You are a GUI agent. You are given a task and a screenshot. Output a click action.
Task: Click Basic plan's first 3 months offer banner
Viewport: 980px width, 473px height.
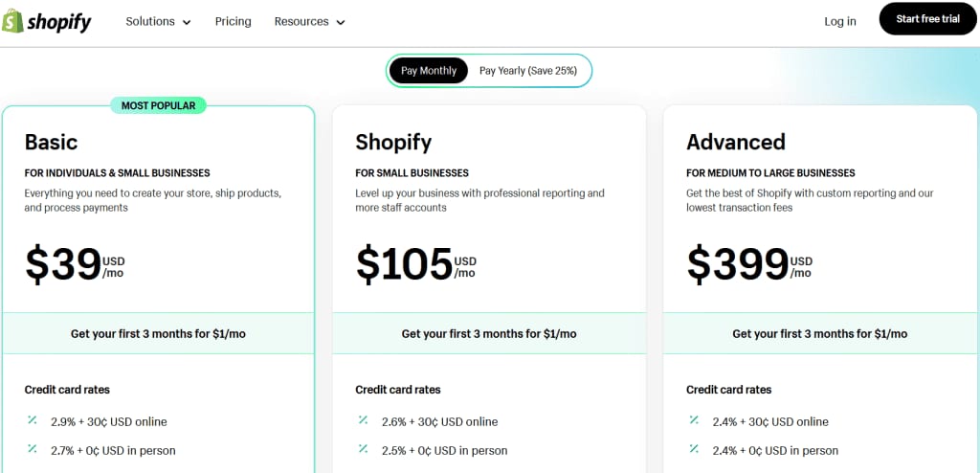click(158, 333)
